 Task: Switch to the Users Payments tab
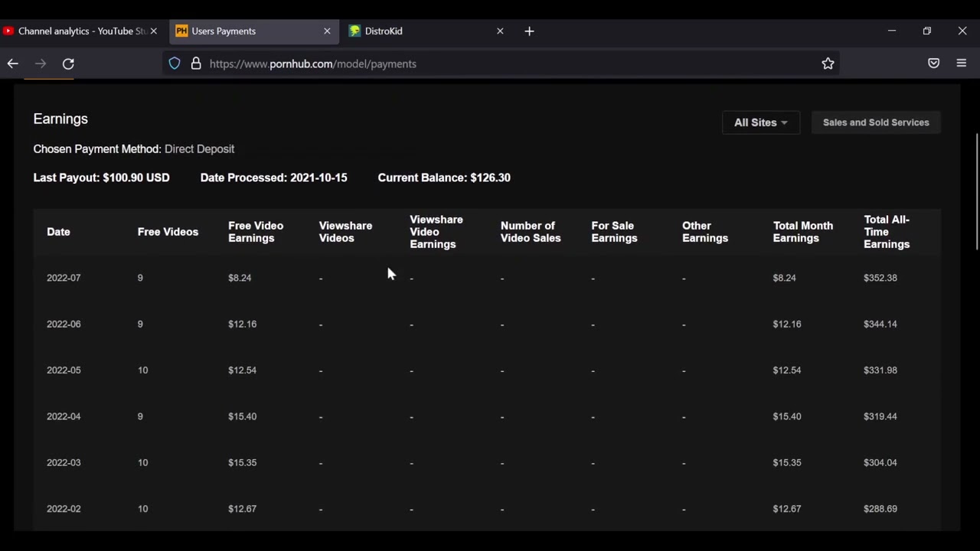[x=254, y=31]
